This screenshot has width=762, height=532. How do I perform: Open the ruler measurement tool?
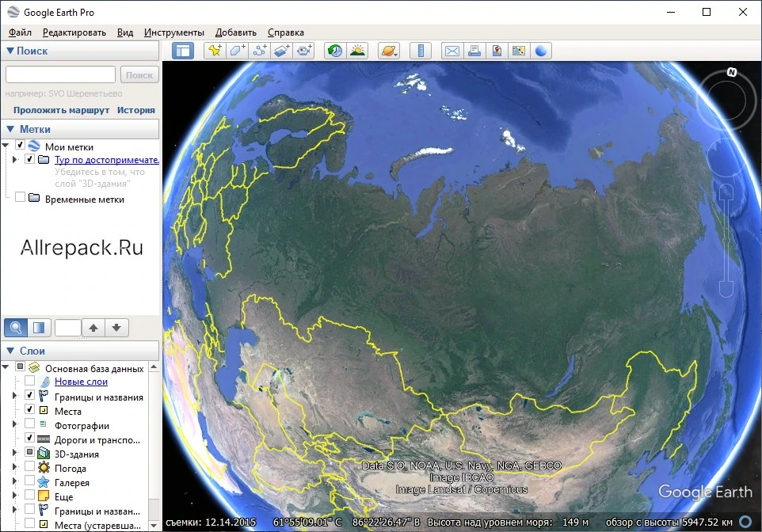(x=421, y=51)
